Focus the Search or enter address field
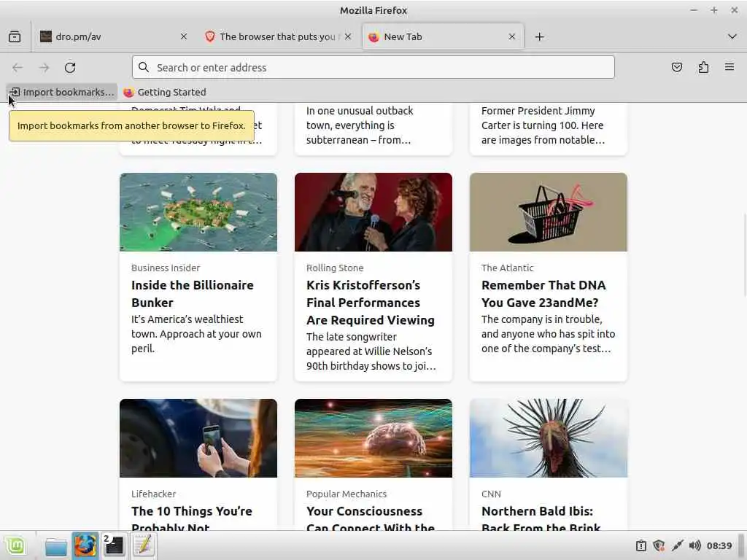Viewport: 747px width, 560px height. coord(373,67)
